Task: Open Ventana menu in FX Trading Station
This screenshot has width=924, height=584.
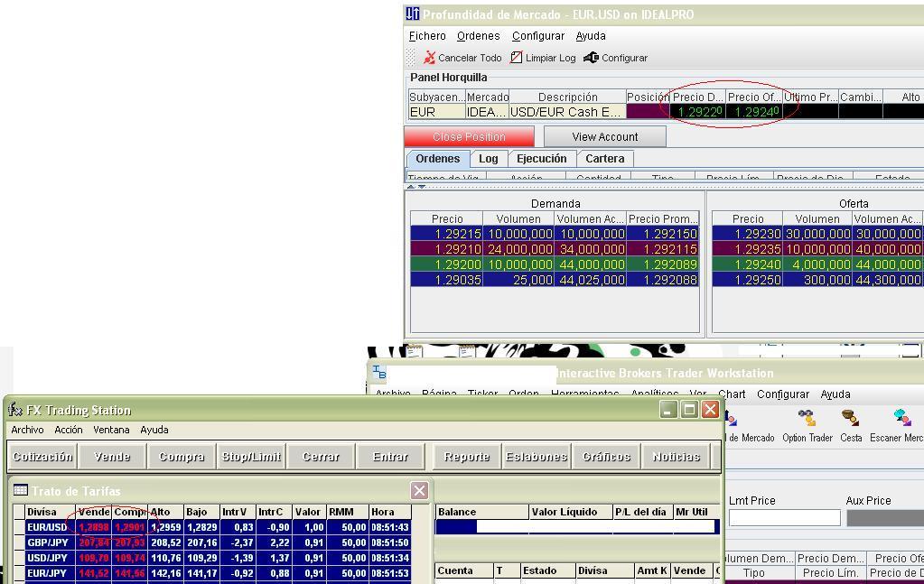Action: (111, 430)
